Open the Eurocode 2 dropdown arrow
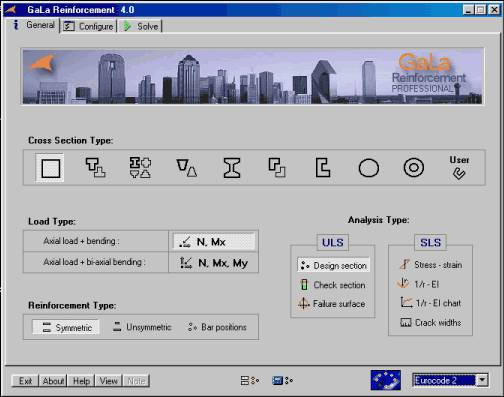The width and height of the screenshot is (504, 397). coord(482,380)
